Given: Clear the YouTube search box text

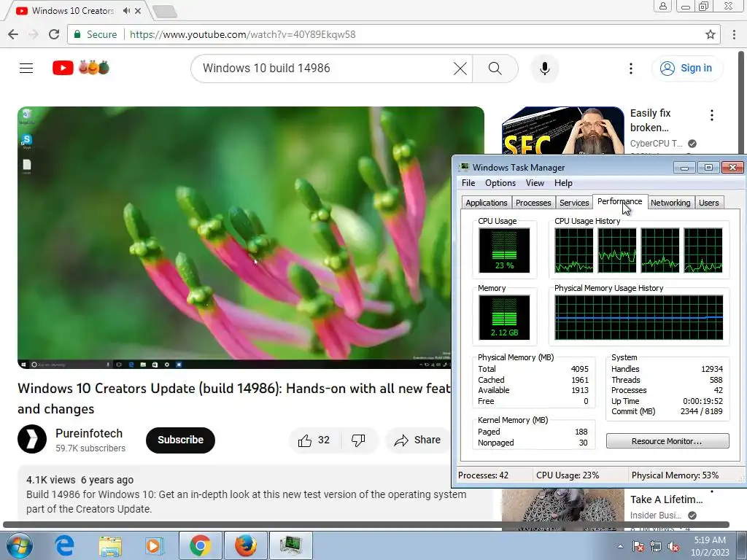Looking at the screenshot, I should click(460, 69).
